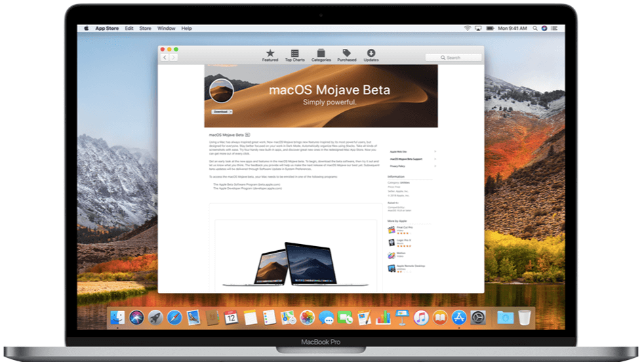Open the Apple Web Site link
Screen dimensions: 644x362
coord(398,152)
